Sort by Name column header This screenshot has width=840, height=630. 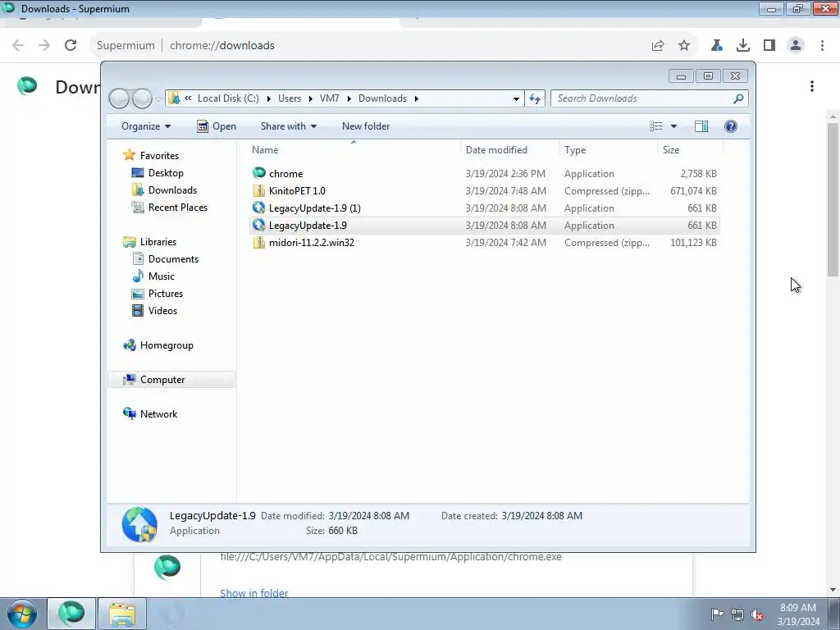coord(354,150)
